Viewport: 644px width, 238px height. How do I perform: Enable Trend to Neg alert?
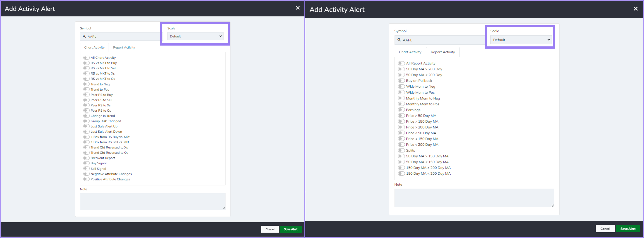coord(86,84)
